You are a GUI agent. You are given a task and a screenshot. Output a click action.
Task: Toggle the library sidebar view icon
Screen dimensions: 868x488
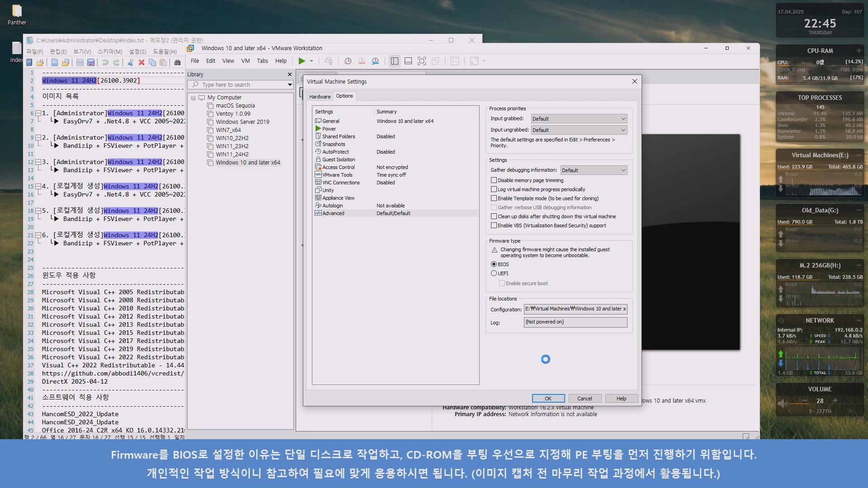[394, 61]
